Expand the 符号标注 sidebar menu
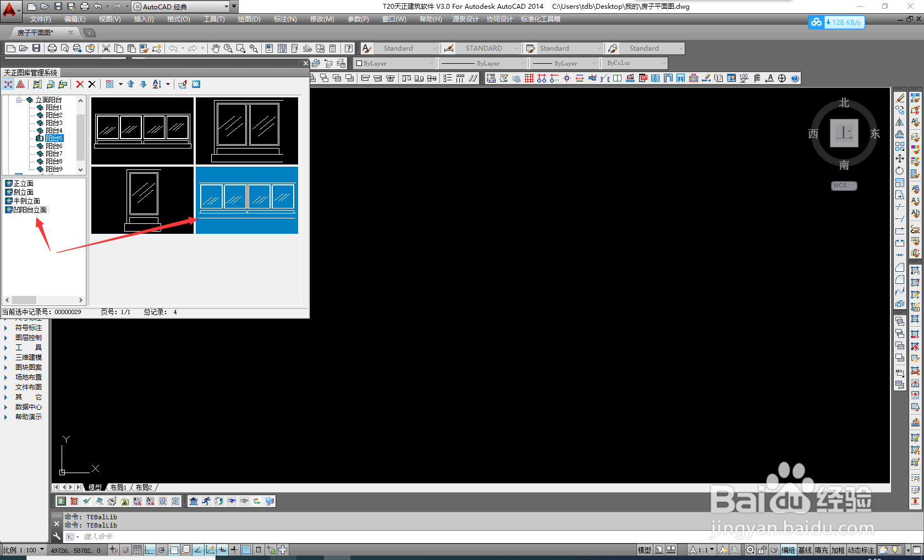This screenshot has width=924, height=560. pos(28,328)
